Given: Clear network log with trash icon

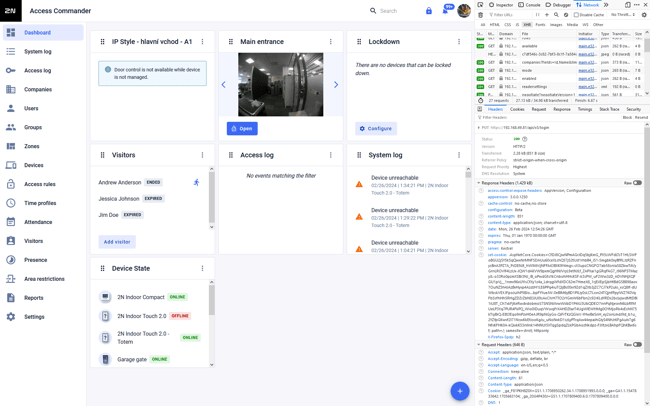Looking at the screenshot, I should 480,15.
